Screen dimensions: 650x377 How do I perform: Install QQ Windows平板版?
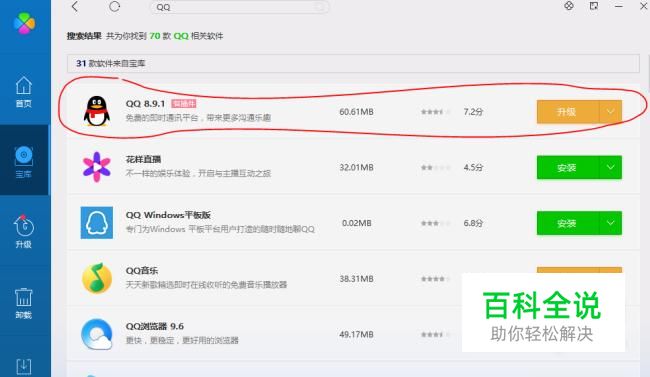[568, 223]
